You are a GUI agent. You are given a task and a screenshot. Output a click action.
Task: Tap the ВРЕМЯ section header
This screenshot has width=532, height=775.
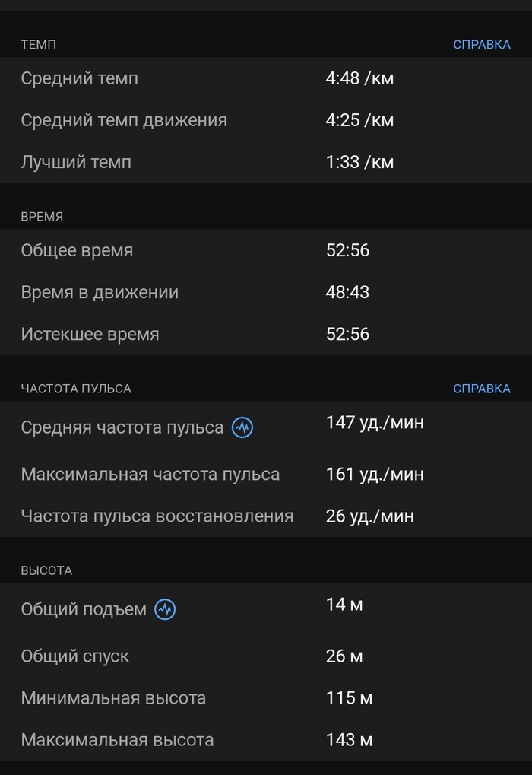(x=42, y=217)
